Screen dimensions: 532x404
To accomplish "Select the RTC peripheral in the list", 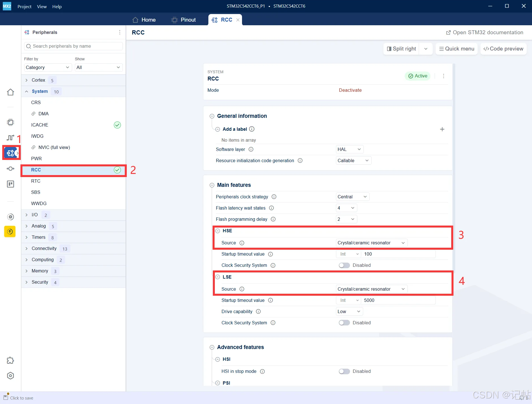I will pyautogui.click(x=73, y=181).
